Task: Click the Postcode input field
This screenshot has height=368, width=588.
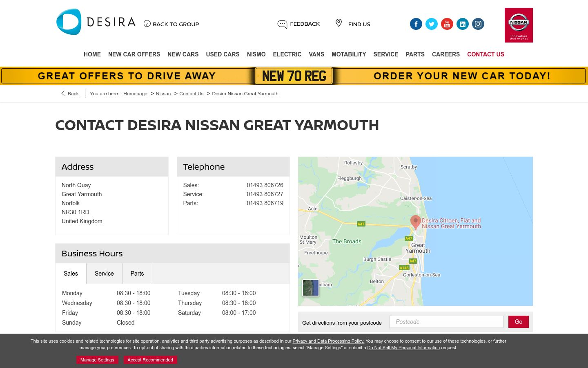Action: 446,322
